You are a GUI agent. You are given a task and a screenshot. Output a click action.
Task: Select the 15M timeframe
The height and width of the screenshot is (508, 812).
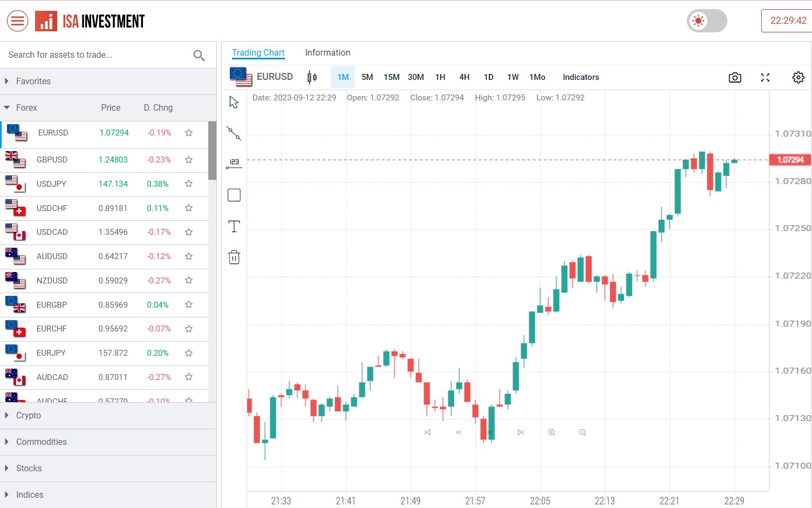tap(392, 77)
